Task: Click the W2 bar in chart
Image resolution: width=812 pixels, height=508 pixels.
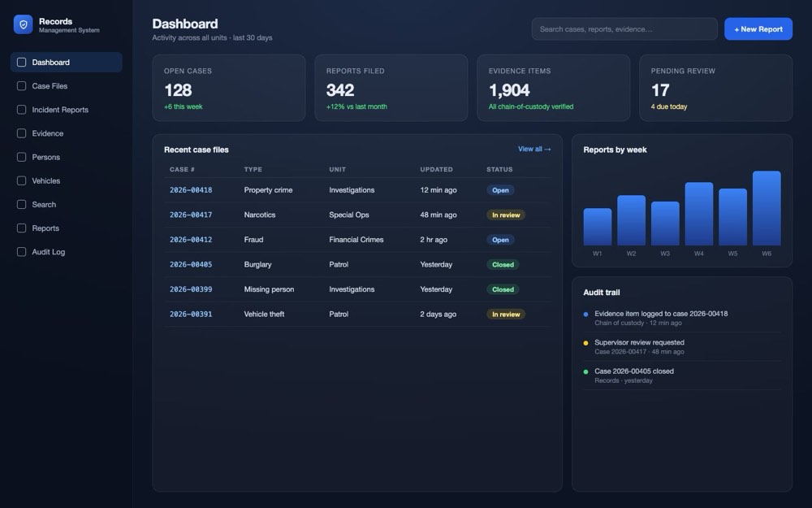Action: click(x=631, y=220)
